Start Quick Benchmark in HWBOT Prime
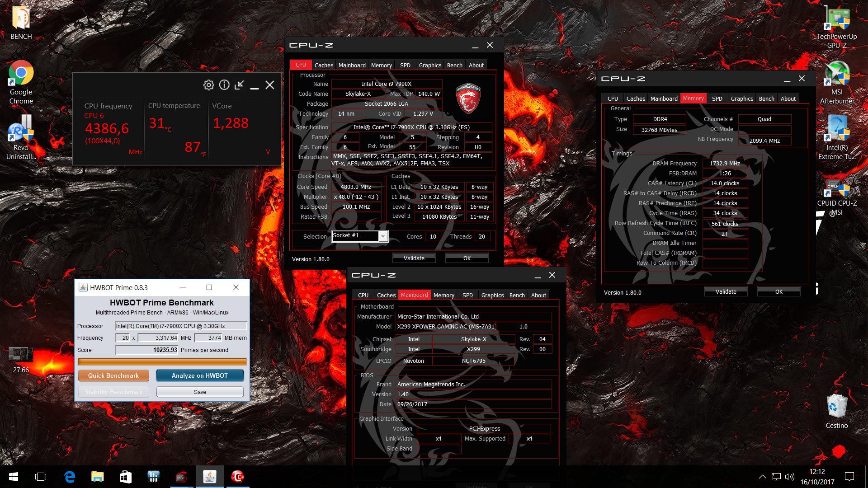This screenshot has height=488, width=868. tap(113, 375)
